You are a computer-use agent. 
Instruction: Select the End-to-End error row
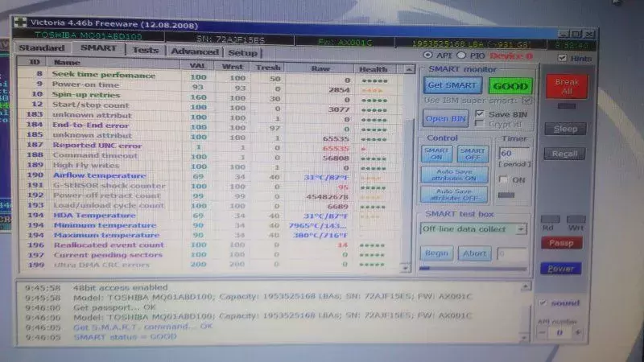click(210, 127)
